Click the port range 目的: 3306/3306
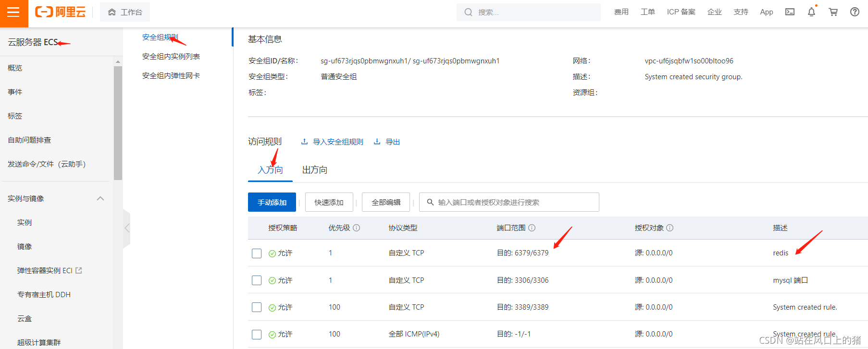The width and height of the screenshot is (868, 349). pos(522,280)
